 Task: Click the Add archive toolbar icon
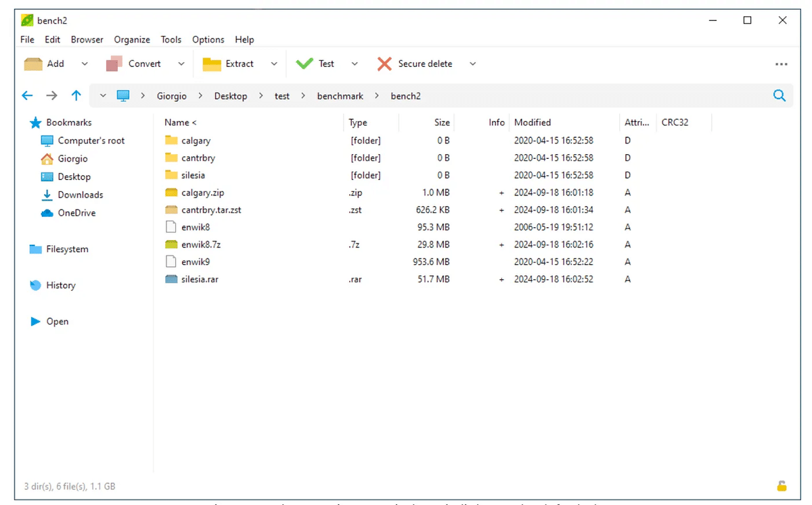[x=33, y=64]
